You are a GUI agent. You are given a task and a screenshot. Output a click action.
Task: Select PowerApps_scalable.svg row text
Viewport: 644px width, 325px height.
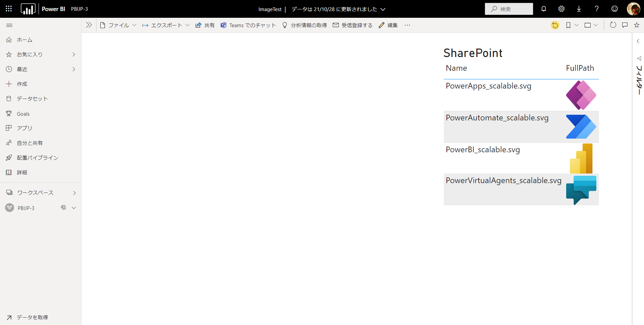pyautogui.click(x=488, y=86)
